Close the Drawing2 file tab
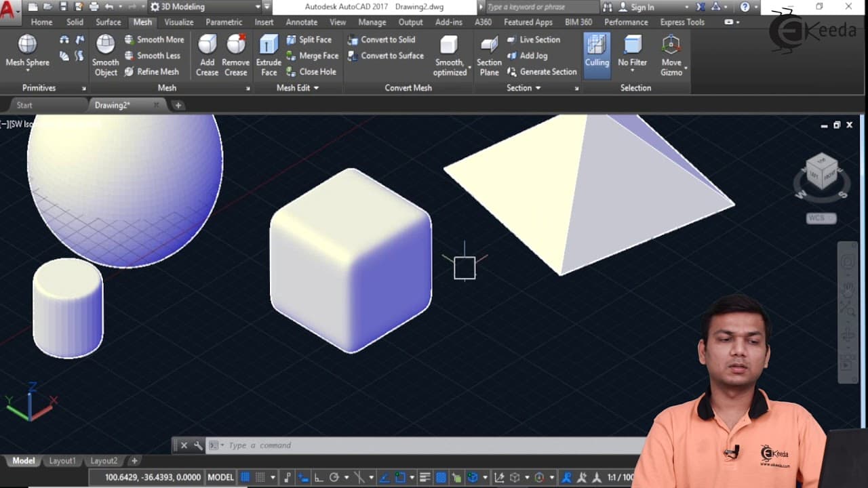 (x=156, y=105)
